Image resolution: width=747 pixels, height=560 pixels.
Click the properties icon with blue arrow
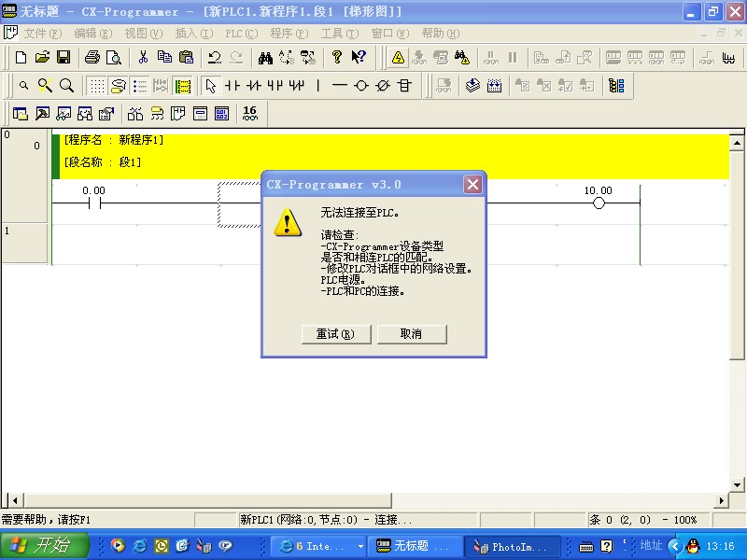pos(106,114)
